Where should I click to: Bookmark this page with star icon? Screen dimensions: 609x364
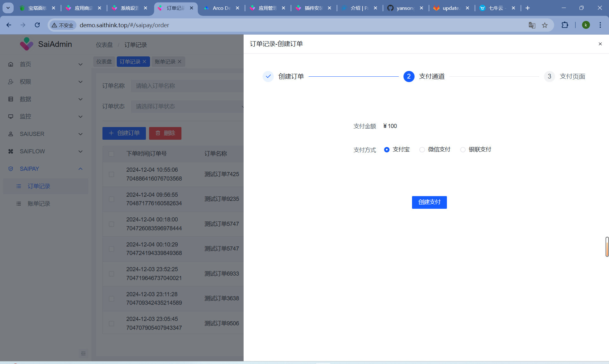click(x=545, y=25)
